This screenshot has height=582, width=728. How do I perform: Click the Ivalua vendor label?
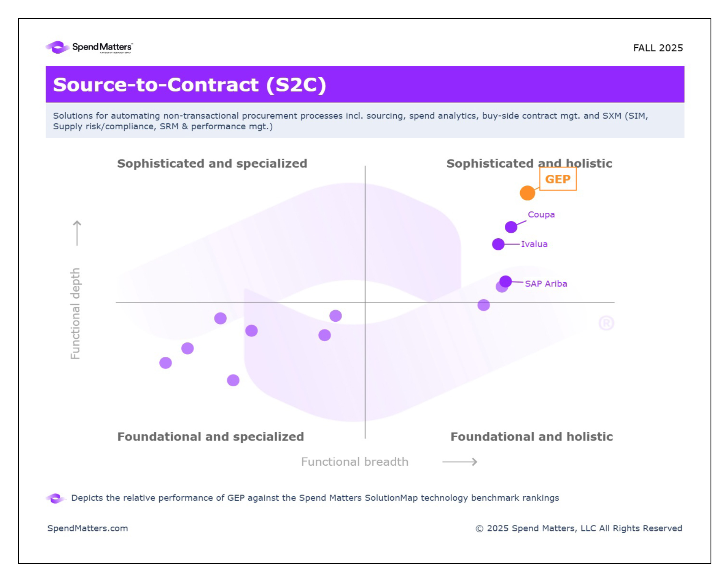point(534,244)
